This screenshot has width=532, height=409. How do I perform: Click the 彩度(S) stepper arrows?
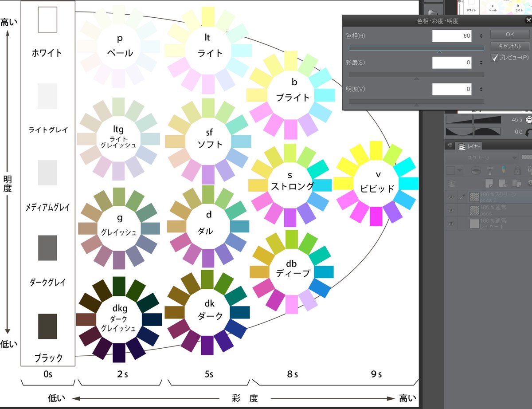pos(481,63)
